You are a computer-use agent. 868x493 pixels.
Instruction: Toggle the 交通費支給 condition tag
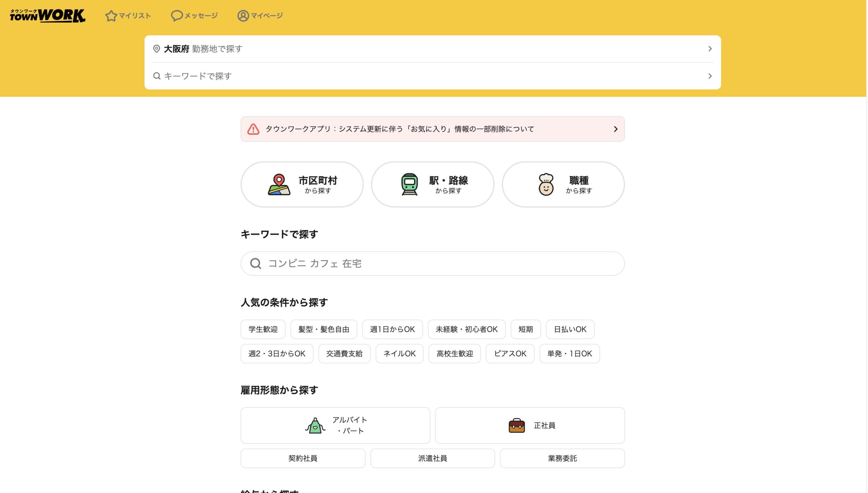click(x=344, y=354)
